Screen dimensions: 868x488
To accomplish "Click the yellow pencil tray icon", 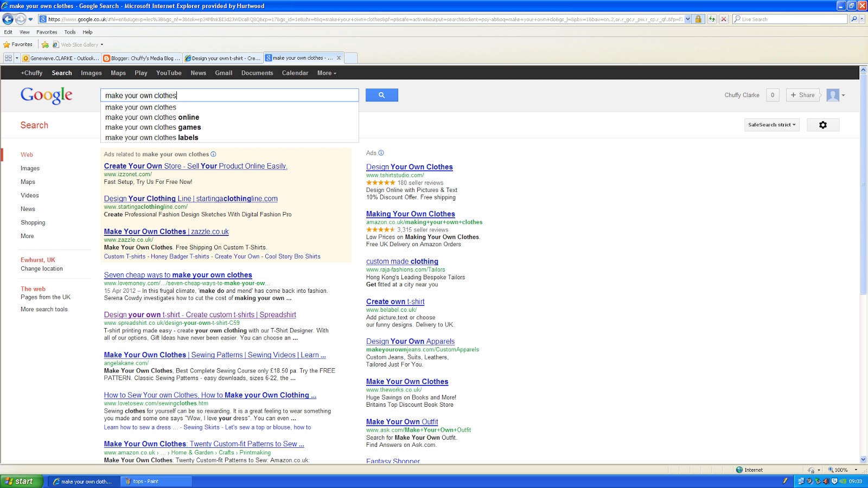I will coord(785,481).
